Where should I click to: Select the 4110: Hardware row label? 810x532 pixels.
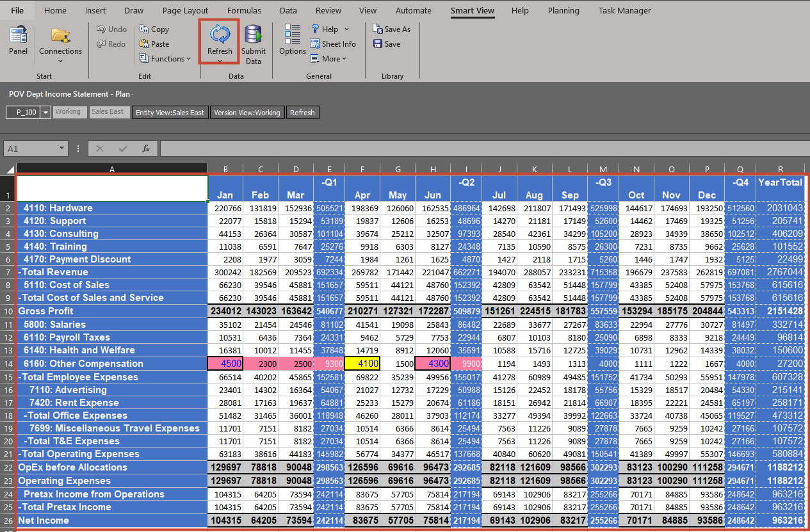[x=112, y=208]
